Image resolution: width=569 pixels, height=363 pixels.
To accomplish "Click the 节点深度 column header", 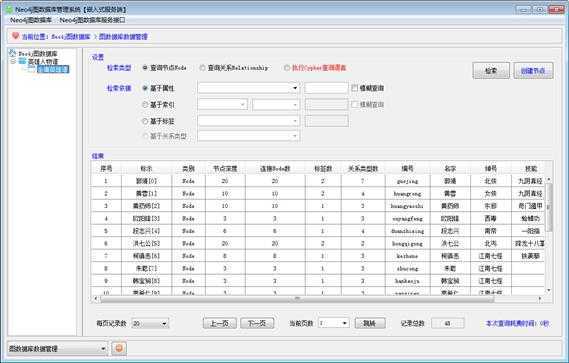I will click(225, 168).
